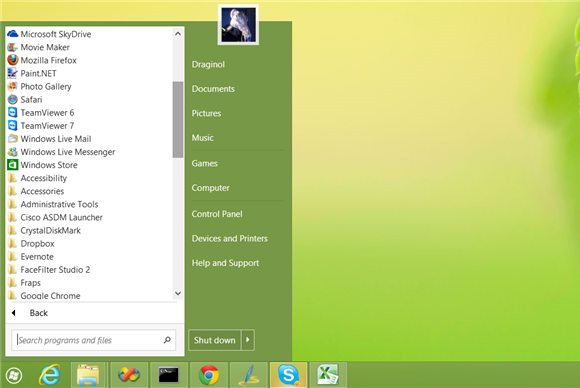Select Devices and Printers
580x388 pixels.
(230, 239)
